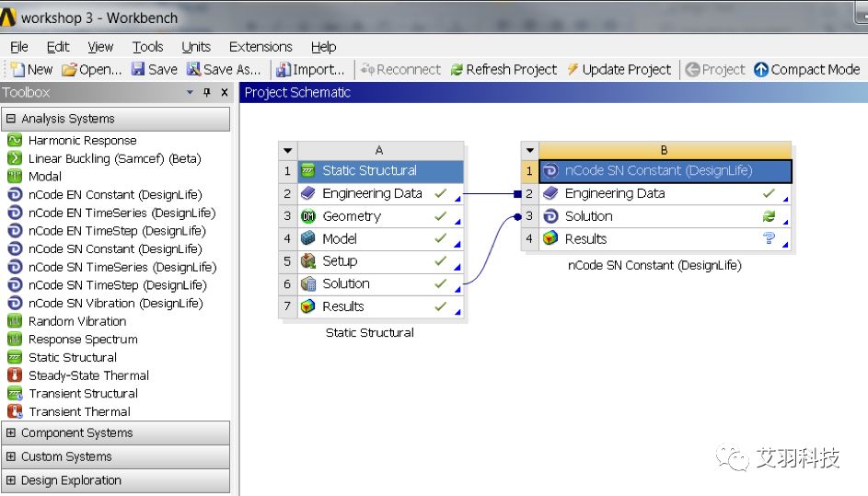The height and width of the screenshot is (496, 868).
Task: Click the Steady-State Thermal icon
Action: [x=15, y=375]
